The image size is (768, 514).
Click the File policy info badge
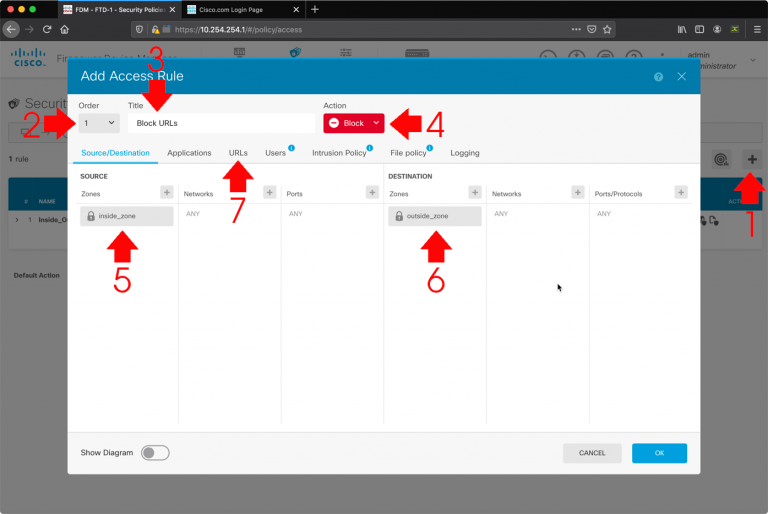(x=430, y=147)
